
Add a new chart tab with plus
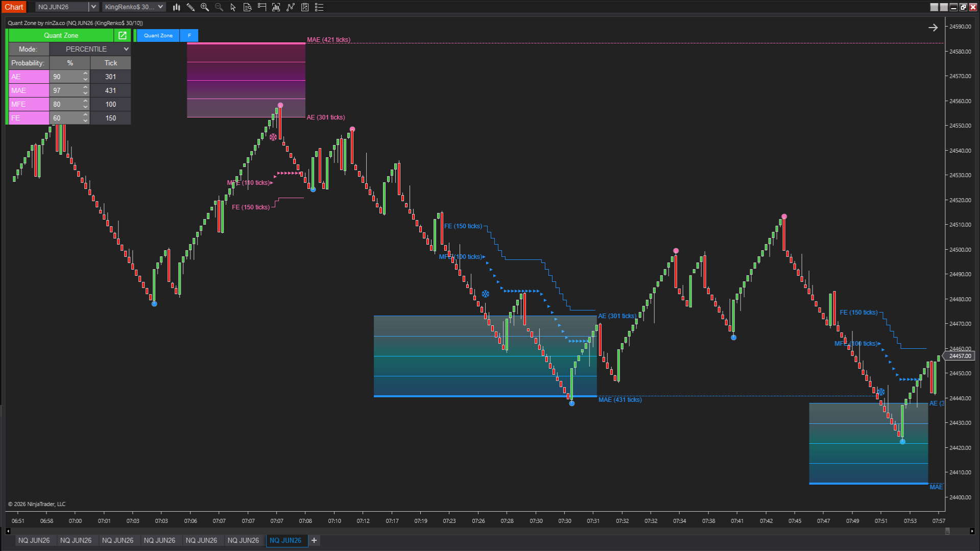(x=315, y=540)
